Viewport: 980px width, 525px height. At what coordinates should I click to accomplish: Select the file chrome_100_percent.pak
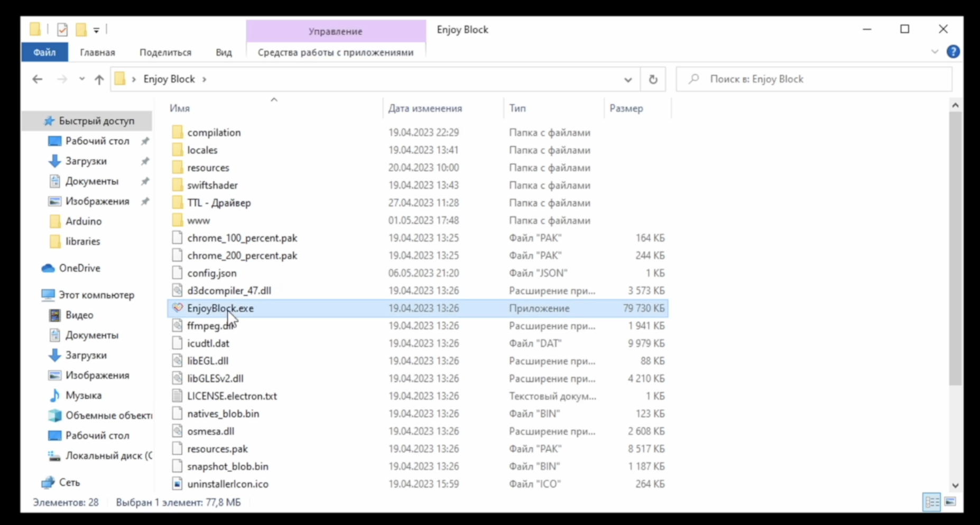[x=242, y=238]
